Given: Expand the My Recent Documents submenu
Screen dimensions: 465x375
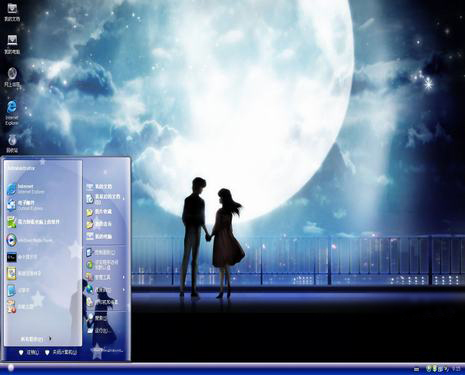Looking at the screenshot, I should tap(105, 199).
